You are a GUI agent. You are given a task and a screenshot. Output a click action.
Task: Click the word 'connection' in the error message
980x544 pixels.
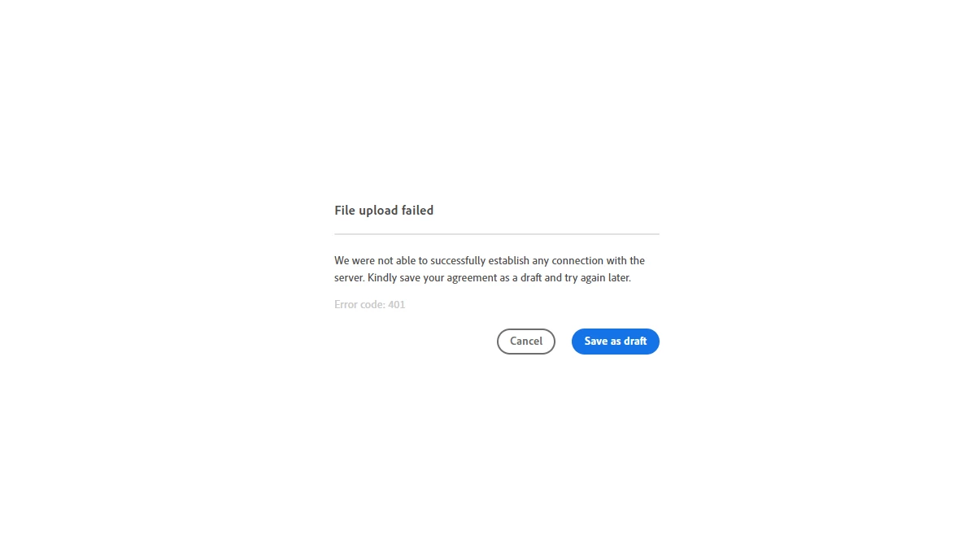pyautogui.click(x=574, y=261)
